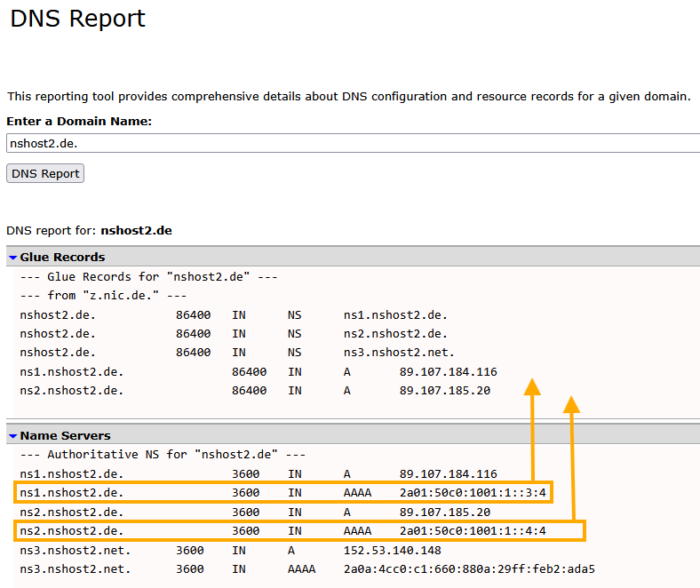This screenshot has height=588, width=700.
Task: Select the ns2.nshost2.de AAAA record row
Action: click(x=299, y=531)
